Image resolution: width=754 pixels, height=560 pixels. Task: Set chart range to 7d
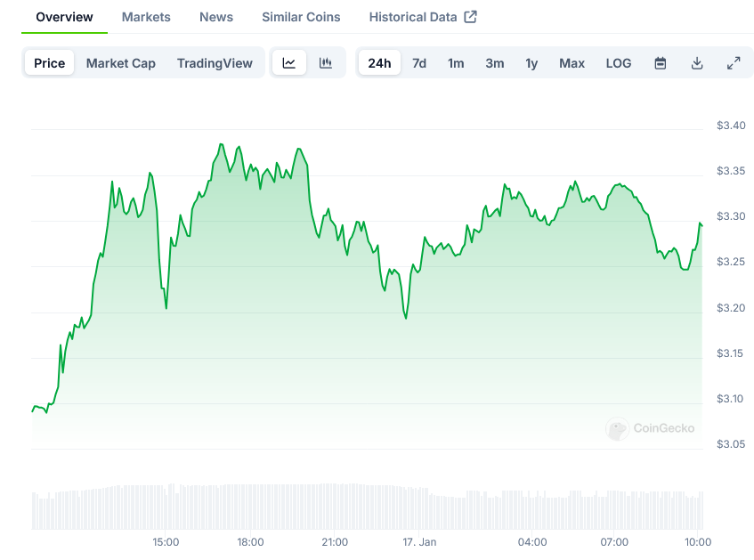point(419,63)
